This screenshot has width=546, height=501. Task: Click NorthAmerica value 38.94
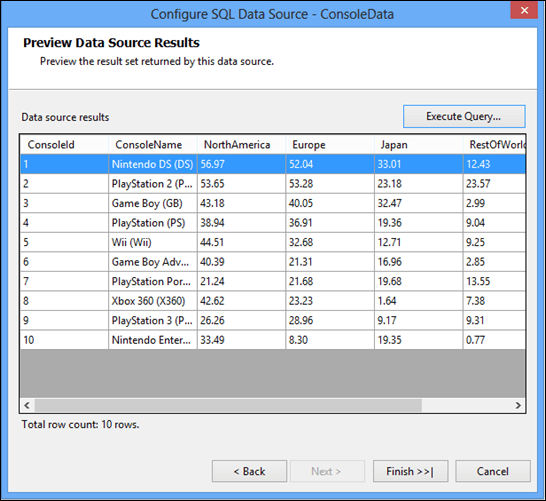click(x=241, y=222)
